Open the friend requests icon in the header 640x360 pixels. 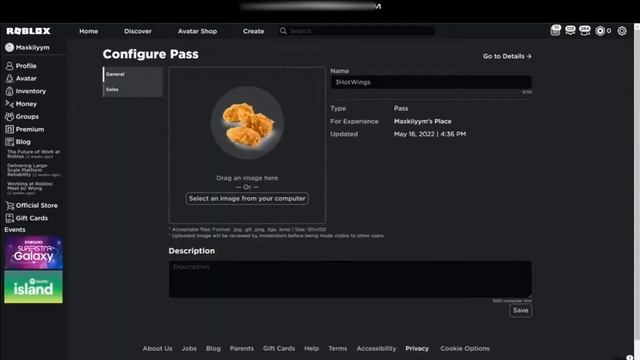[x=585, y=30]
